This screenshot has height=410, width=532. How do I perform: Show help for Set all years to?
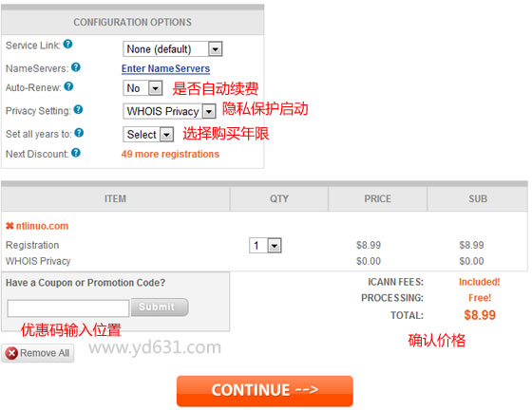coord(79,133)
